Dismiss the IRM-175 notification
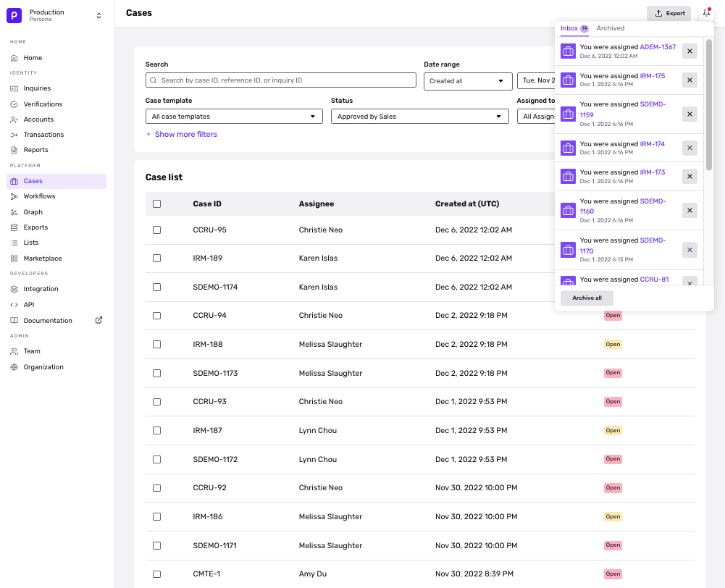725x588 pixels. [690, 80]
